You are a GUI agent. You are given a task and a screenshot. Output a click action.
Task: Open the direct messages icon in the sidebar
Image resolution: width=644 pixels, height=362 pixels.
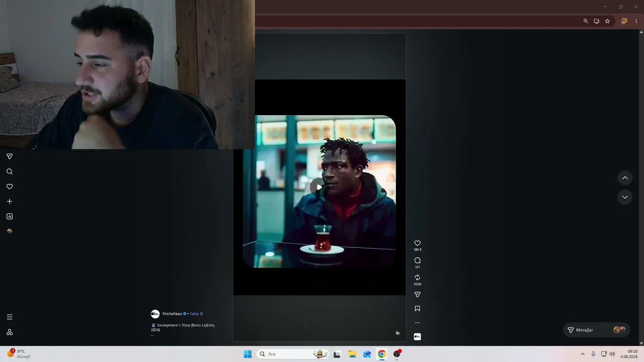pos(10,156)
